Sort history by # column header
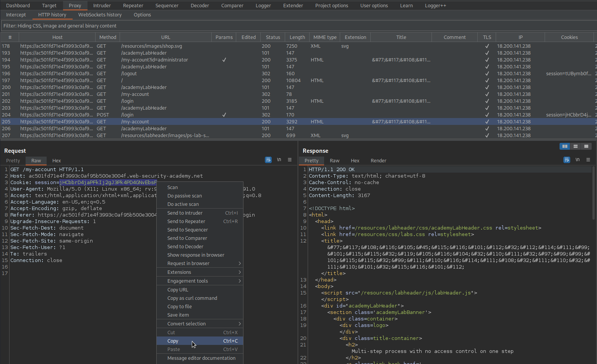Screen dimensions: 597x364 click(10, 37)
